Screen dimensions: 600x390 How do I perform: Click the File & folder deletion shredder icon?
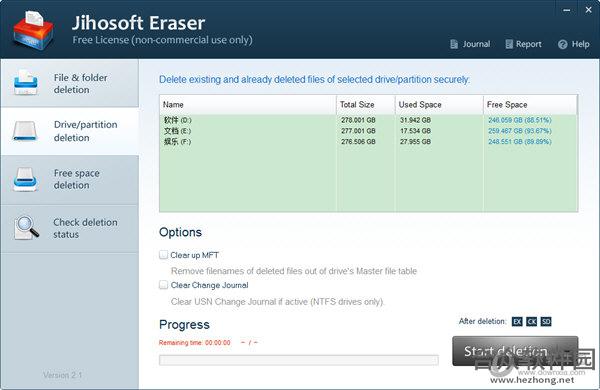pyautogui.click(x=26, y=83)
